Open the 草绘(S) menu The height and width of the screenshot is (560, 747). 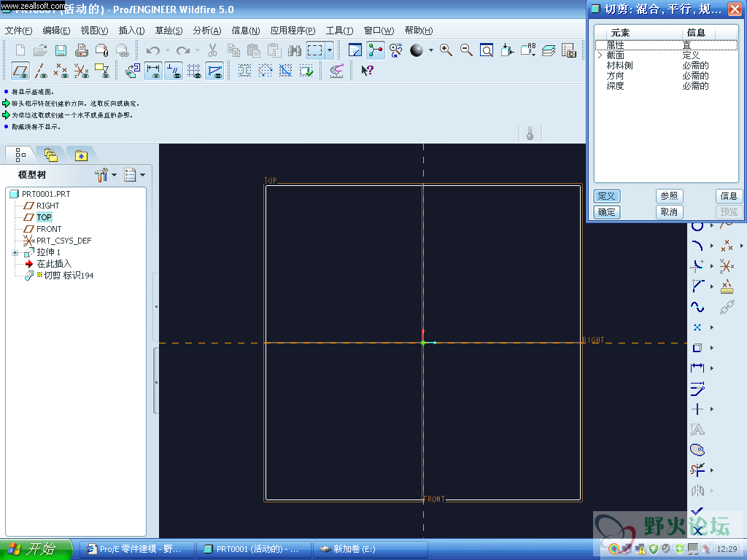[169, 31]
